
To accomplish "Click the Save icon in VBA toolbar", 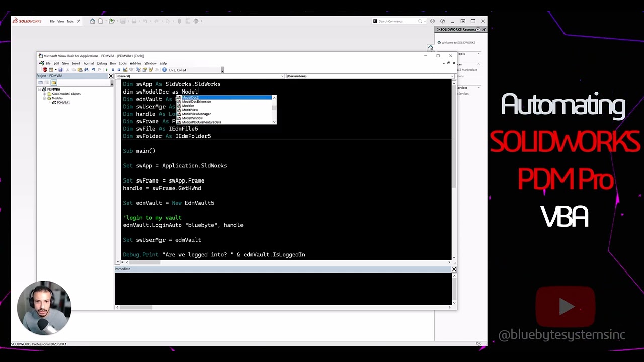I will click(60, 70).
